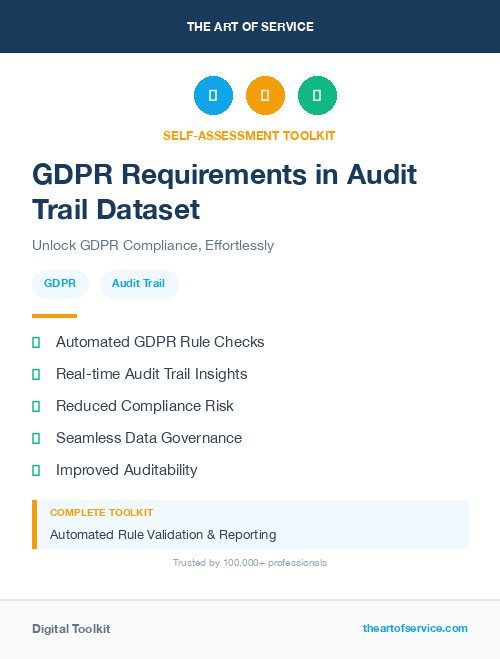Click the orange circle icon

coord(265,95)
